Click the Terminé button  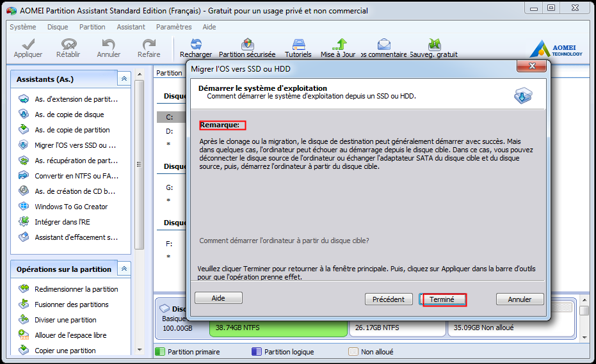[x=442, y=299]
